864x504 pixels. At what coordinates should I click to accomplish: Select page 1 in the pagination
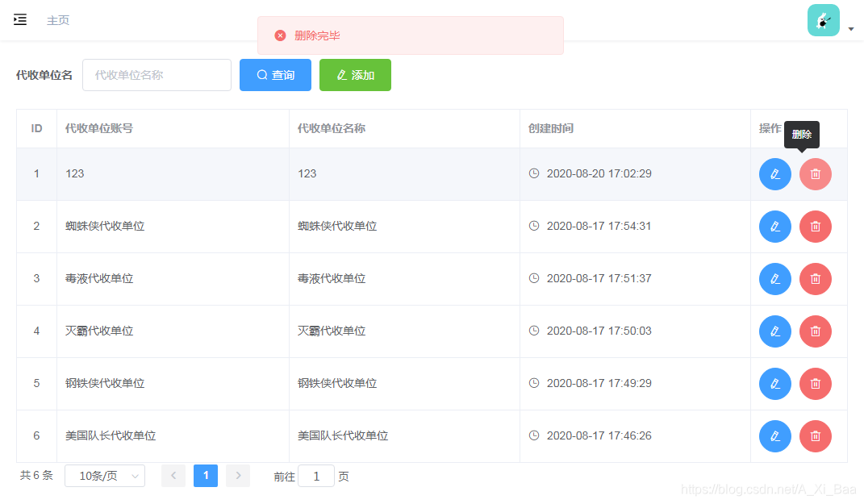pyautogui.click(x=205, y=476)
